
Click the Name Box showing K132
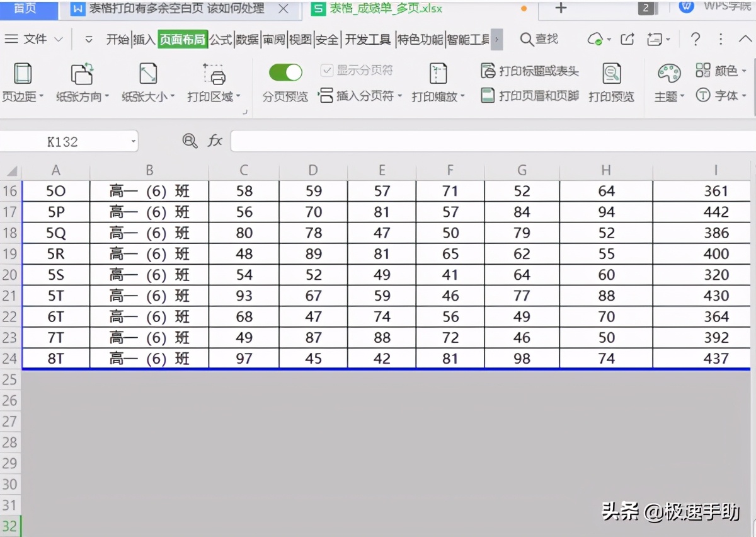coord(63,141)
